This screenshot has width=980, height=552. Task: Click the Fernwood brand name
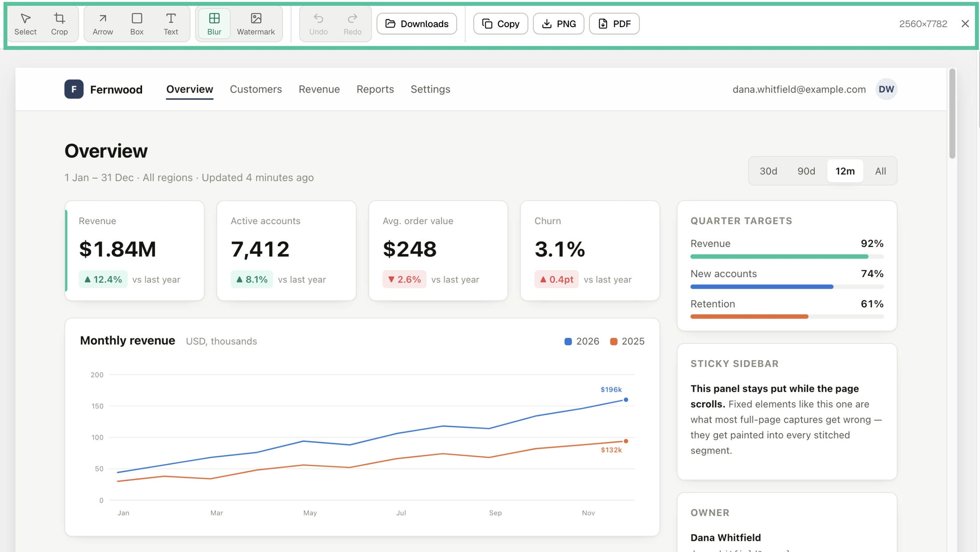coord(116,90)
